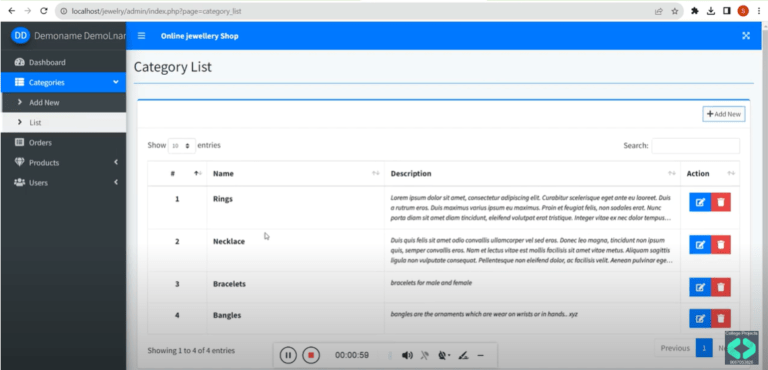
Task: Expand the Users sidebar menu
Action: coord(63,183)
